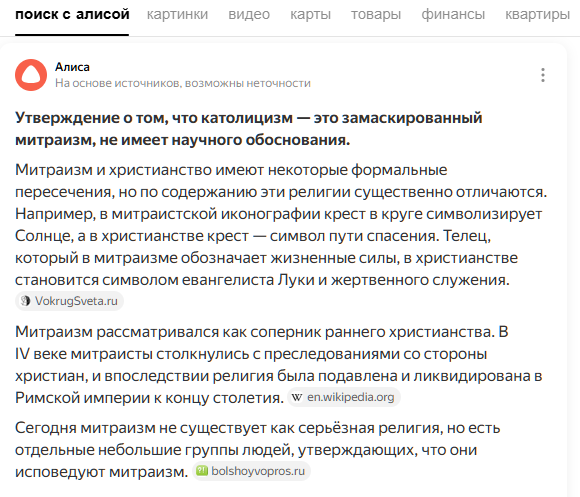Switch to the финансы tab
Image resolution: width=580 pixels, height=497 pixels.
pos(453,14)
